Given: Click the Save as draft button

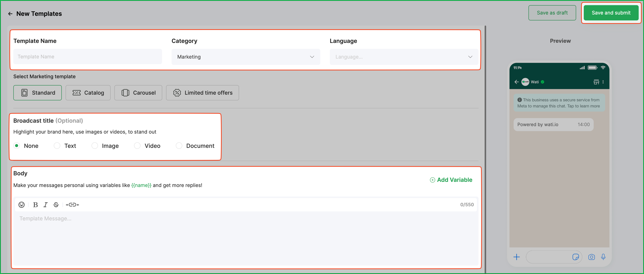Looking at the screenshot, I should tap(552, 13).
